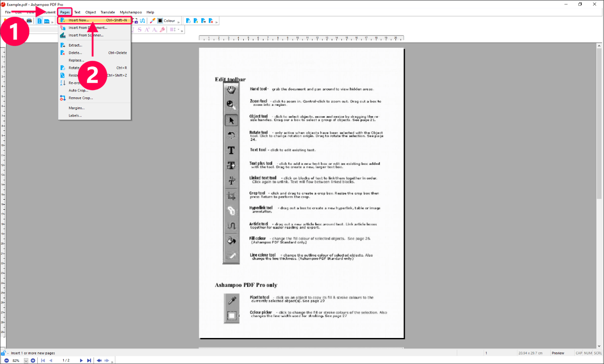Click the 20.94 x 29.7 cm page size

click(531, 353)
